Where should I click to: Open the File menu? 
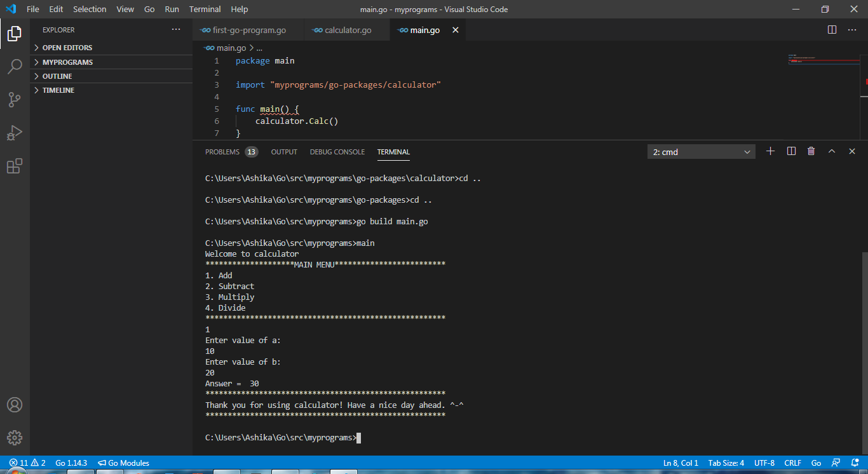click(33, 9)
